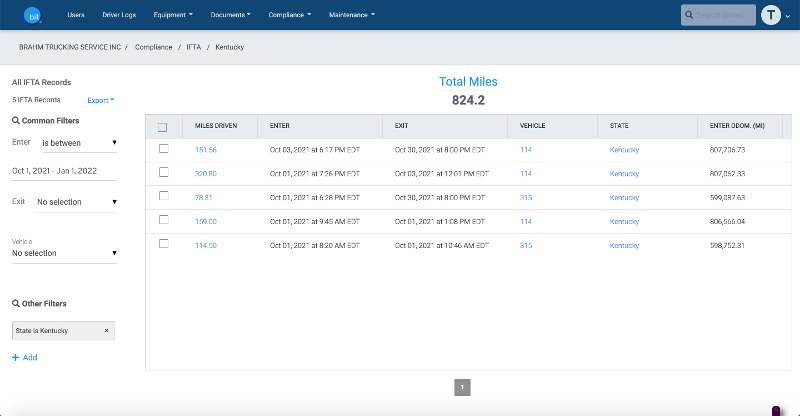
Task: Open the Exit 'No selection' dropdown
Action: tap(76, 202)
